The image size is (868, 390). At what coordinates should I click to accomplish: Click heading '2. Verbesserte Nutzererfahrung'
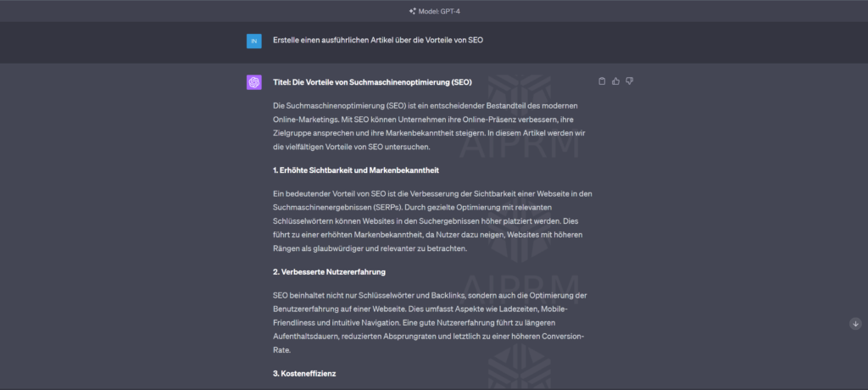point(330,271)
